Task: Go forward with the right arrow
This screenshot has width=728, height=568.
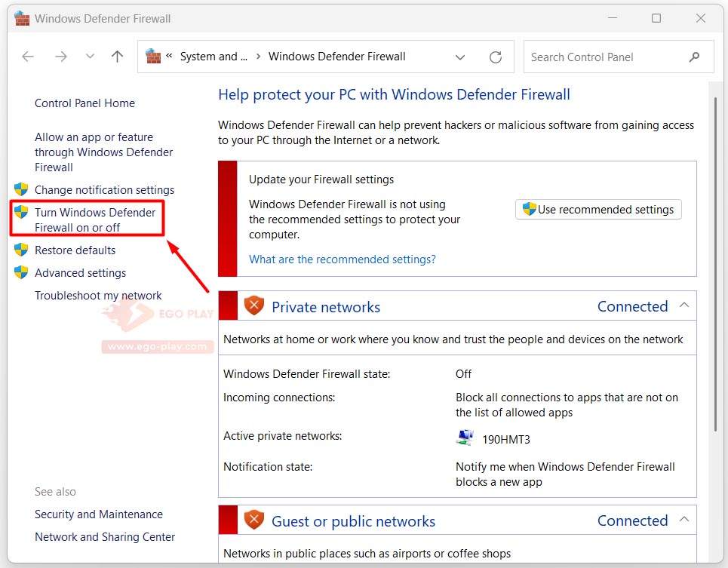Action: tap(61, 57)
